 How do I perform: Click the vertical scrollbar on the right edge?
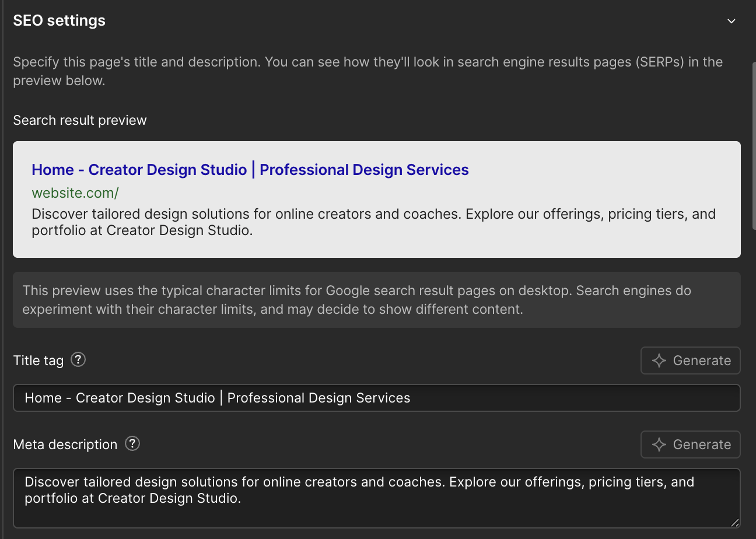pyautogui.click(x=753, y=146)
